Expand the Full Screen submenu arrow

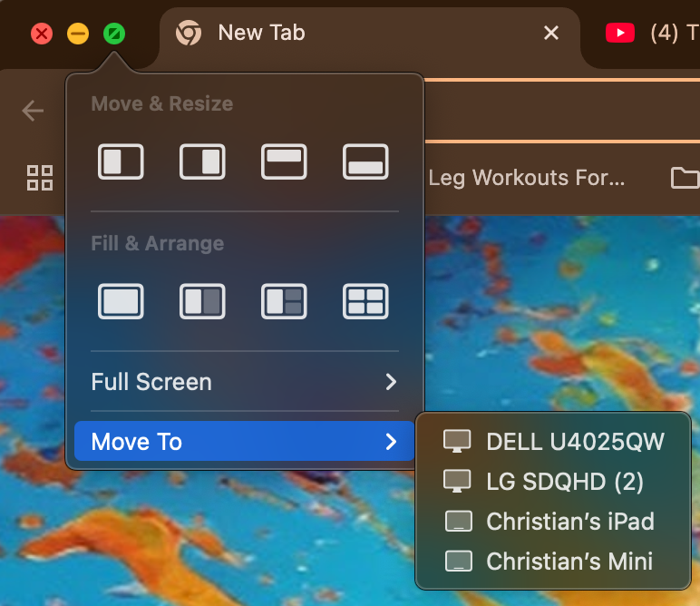391,382
